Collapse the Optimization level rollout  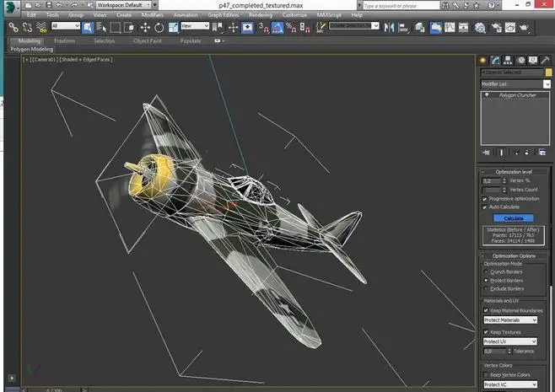pos(513,172)
